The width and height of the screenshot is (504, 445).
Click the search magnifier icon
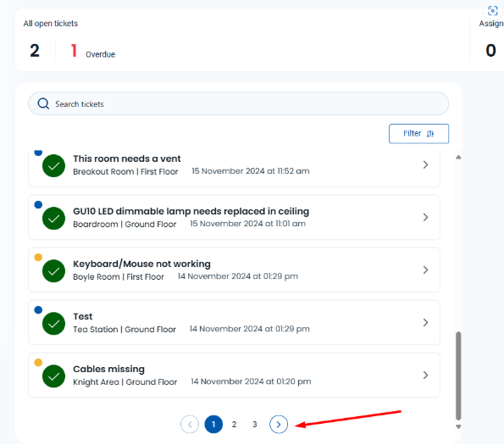point(43,104)
